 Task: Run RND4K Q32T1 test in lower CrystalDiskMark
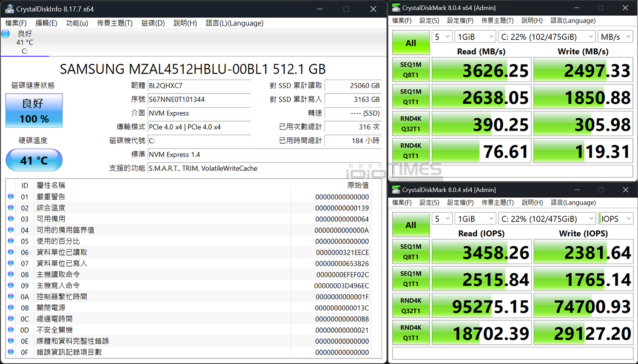coord(411,305)
